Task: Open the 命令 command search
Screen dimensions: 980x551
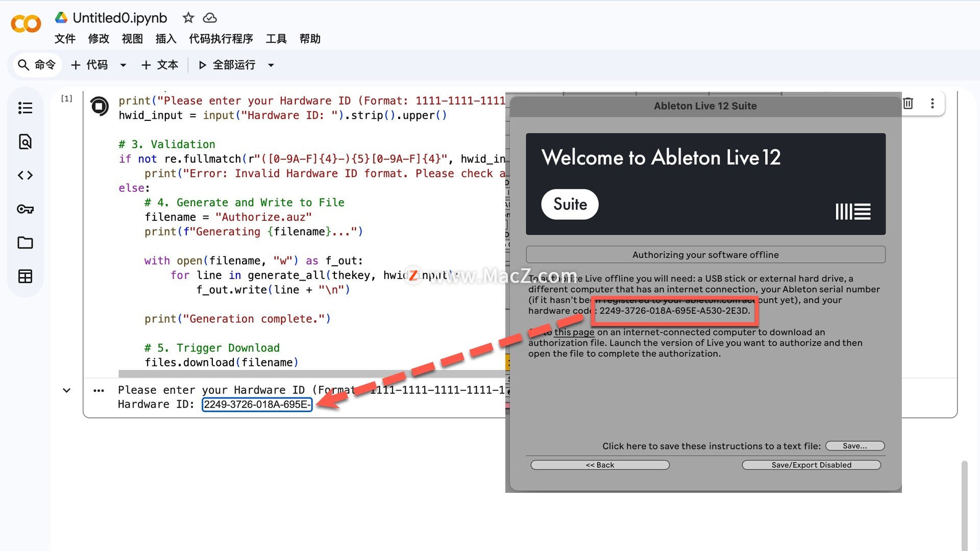Action: [x=37, y=65]
